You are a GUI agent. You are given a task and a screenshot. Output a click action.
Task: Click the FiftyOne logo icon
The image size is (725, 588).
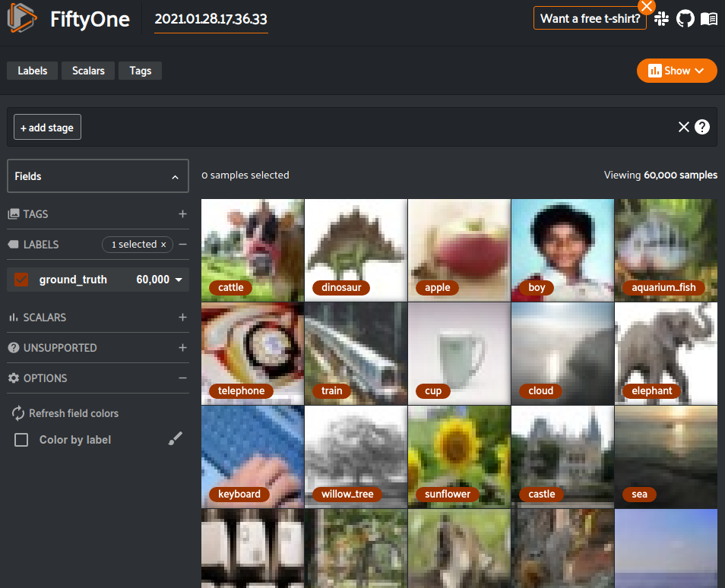[22, 18]
